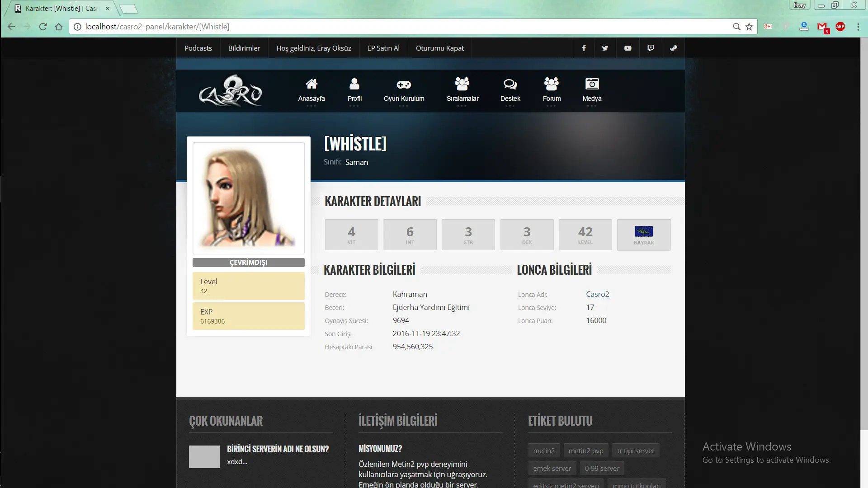Viewport: 868px width, 488px height.
Task: Click the Ejderha Yardımı Eğitimi skill text
Action: coord(431,307)
